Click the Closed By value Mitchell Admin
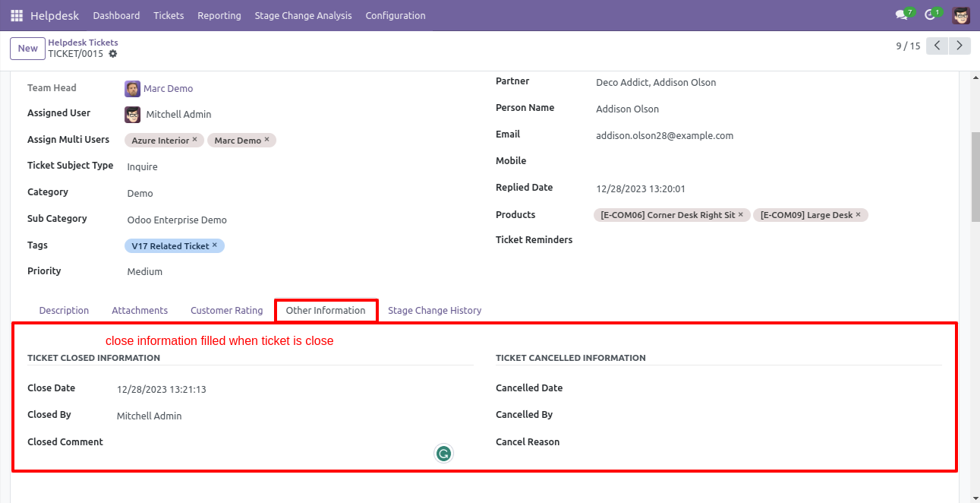The height and width of the screenshot is (503, 980). [x=150, y=416]
